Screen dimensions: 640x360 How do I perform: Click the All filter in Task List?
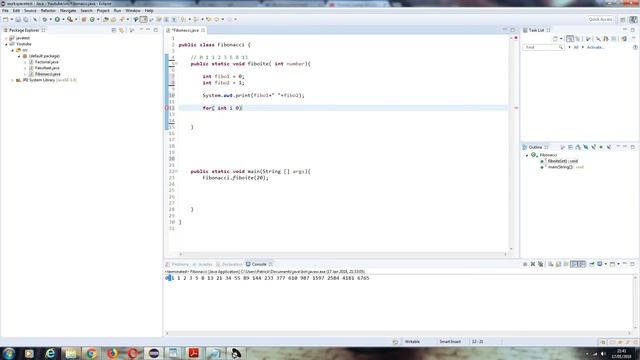tap(576, 47)
